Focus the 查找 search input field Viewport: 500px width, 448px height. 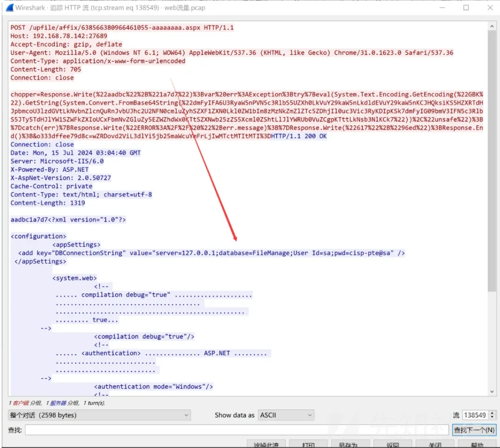tap(237, 430)
